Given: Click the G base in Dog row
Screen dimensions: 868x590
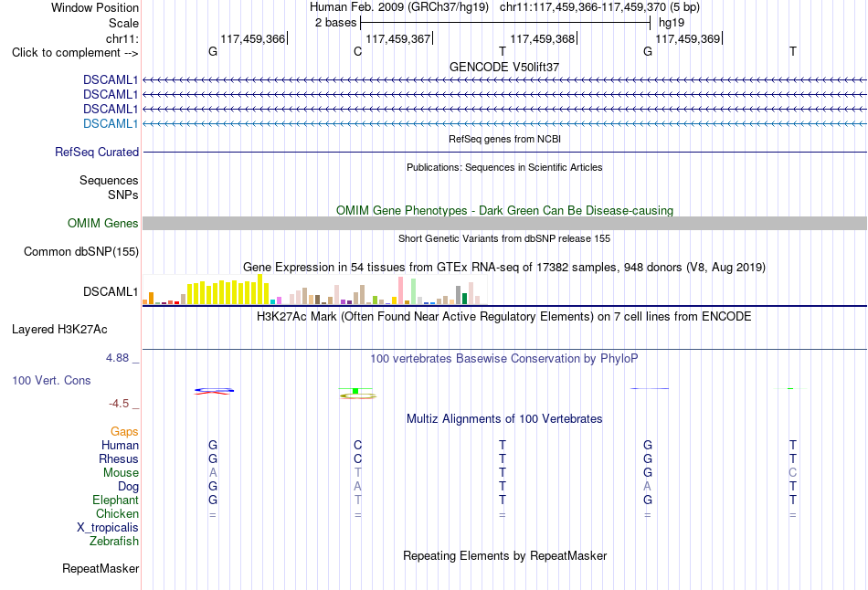Looking at the screenshot, I should [213, 486].
